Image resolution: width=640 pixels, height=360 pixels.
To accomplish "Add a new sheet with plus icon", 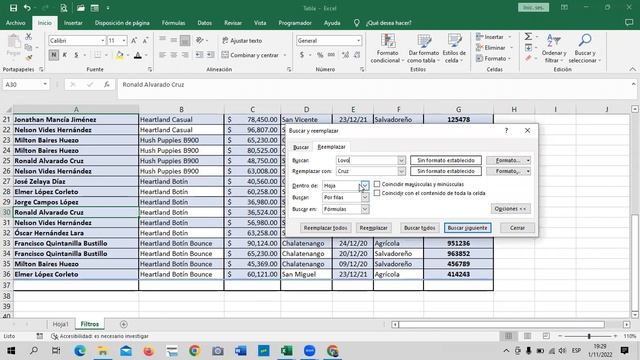I will tap(124, 324).
